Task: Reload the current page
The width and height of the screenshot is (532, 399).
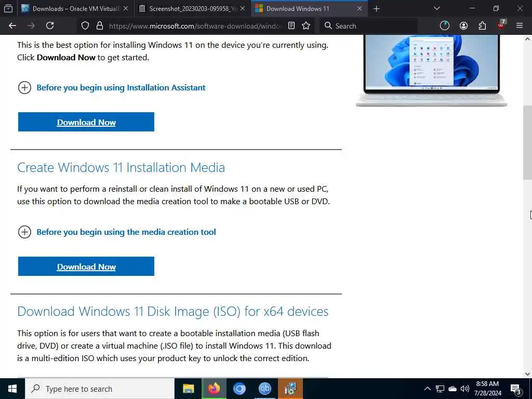Action: (50, 26)
